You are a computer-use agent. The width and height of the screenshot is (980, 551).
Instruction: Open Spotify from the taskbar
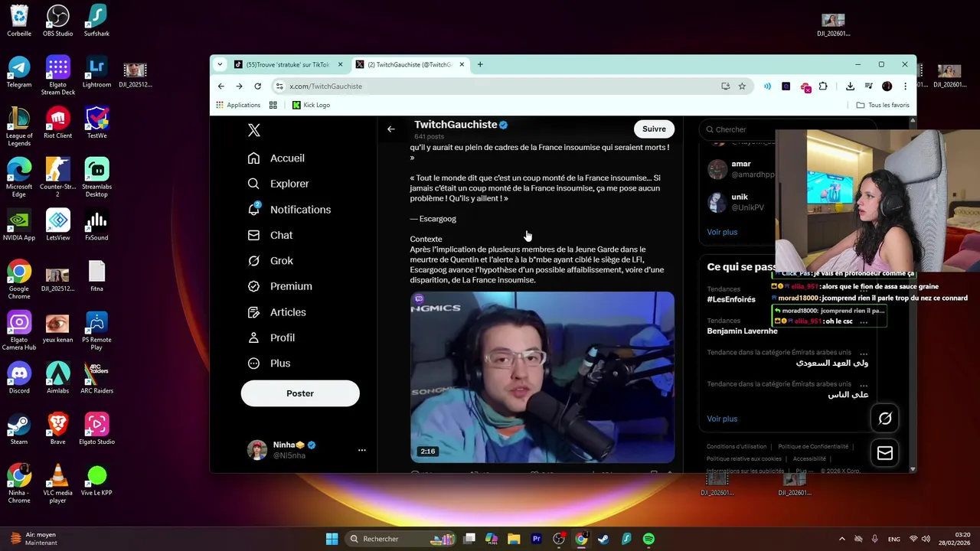click(x=648, y=539)
